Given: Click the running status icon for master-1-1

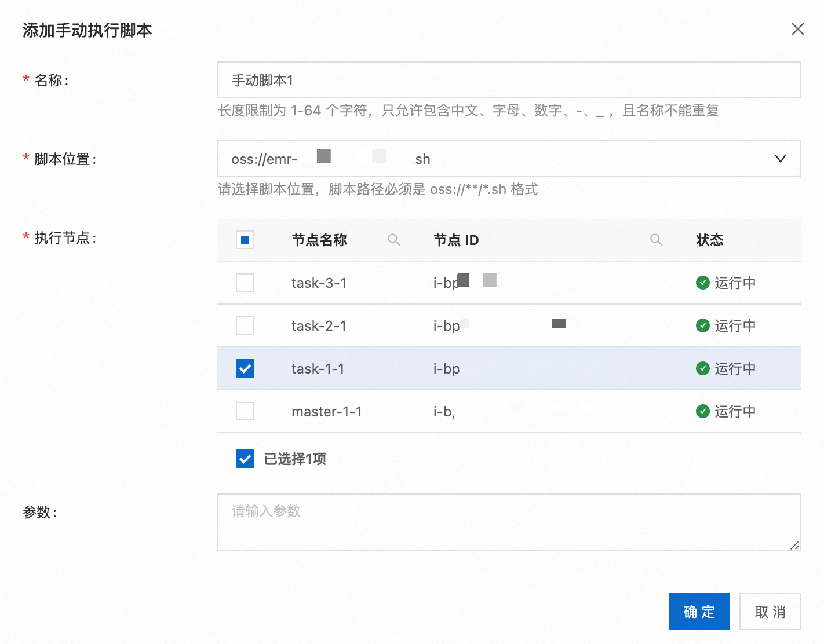Looking at the screenshot, I should coord(703,411).
